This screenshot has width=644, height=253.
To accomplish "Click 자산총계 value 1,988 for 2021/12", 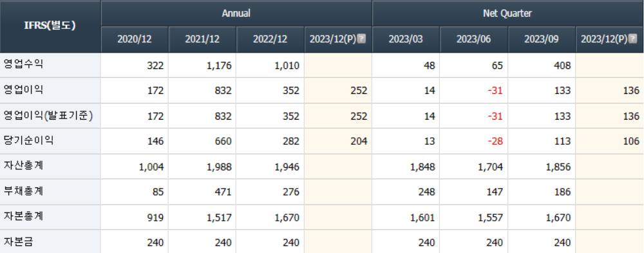I will point(219,167).
